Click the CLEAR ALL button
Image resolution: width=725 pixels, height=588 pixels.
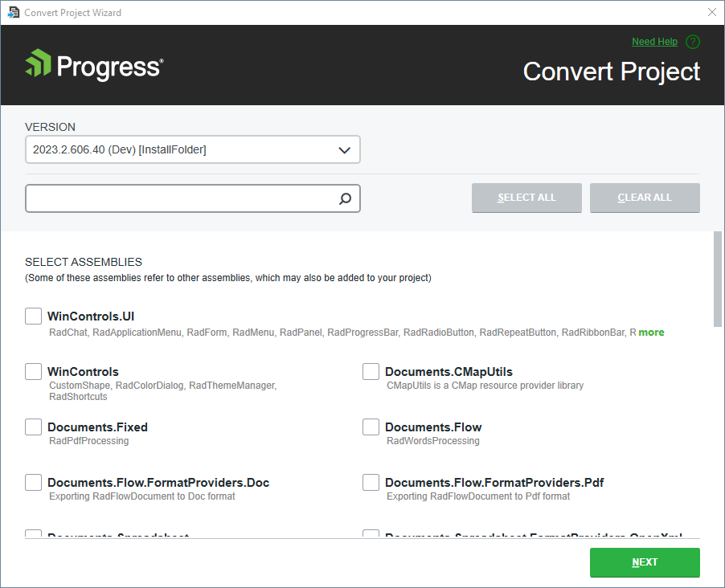tap(645, 198)
